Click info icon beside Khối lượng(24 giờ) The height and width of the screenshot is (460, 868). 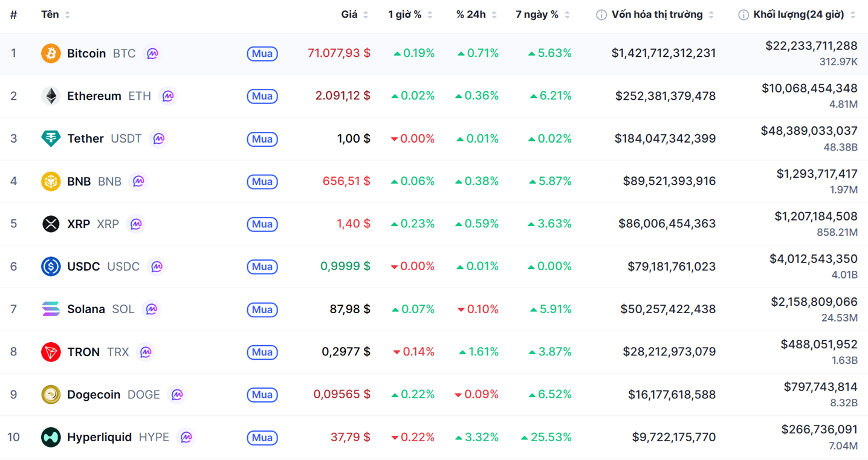(743, 15)
